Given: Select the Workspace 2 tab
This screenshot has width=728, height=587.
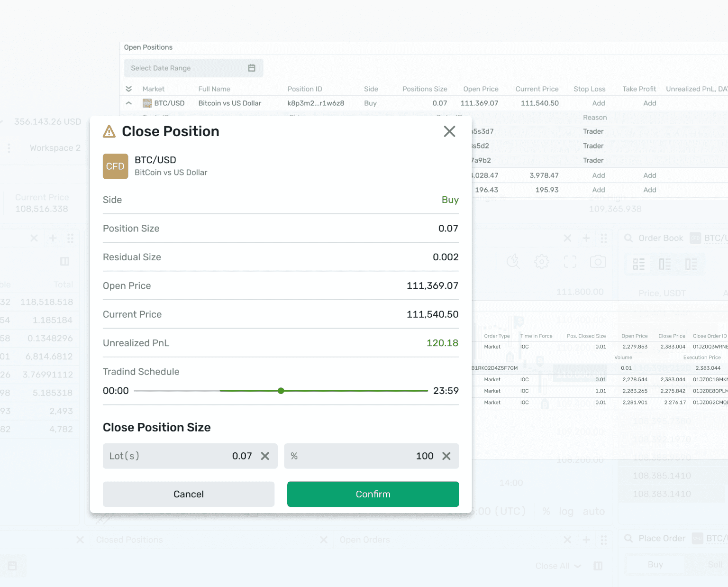Looking at the screenshot, I should [55, 148].
